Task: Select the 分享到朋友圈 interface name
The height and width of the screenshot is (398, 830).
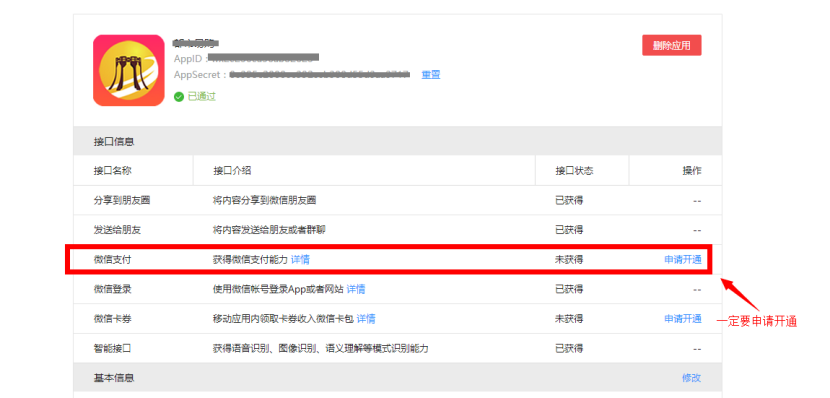Action: (121, 200)
